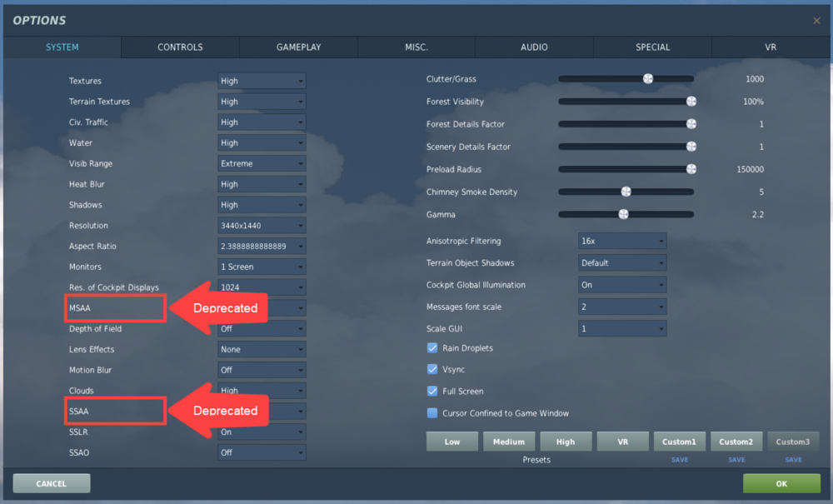Screen dimensions: 833x504
Task: Select the SYSTEM tab
Action: pos(62,47)
